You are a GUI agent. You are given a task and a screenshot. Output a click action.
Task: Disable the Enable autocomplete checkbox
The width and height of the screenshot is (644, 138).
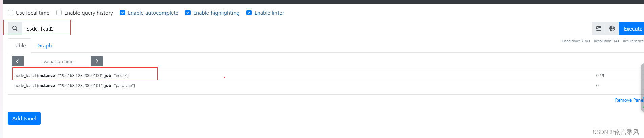click(123, 13)
